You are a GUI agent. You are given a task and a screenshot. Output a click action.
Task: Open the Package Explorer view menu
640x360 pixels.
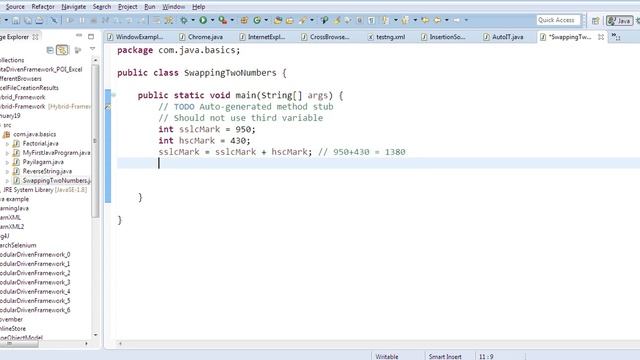pyautogui.click(x=93, y=50)
